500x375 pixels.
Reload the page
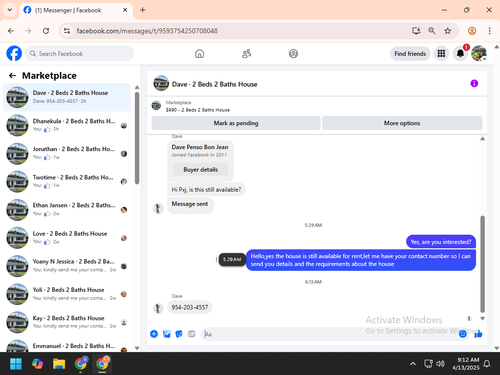pos(46,31)
